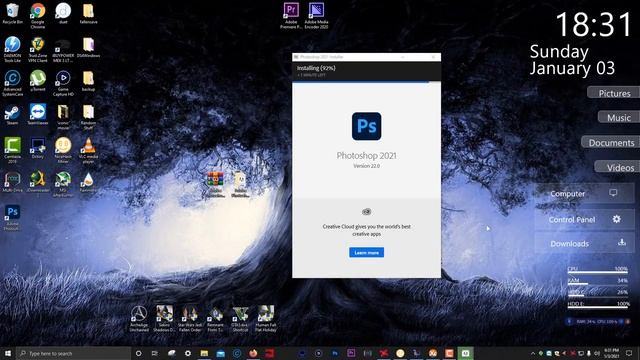
Task: Open the NiceHash Miner shortcut
Action: (63, 150)
